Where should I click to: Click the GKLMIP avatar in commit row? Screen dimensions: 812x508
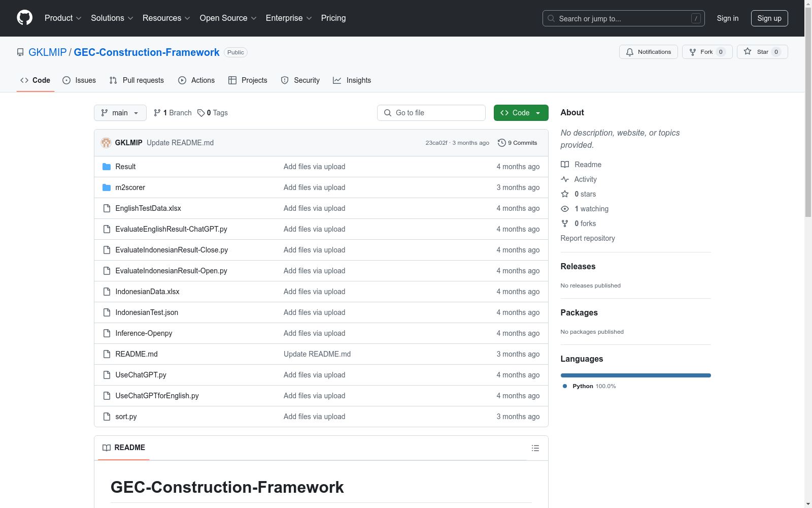[106, 143]
